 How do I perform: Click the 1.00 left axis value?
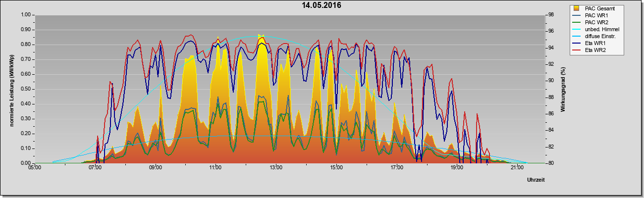(x=25, y=15)
